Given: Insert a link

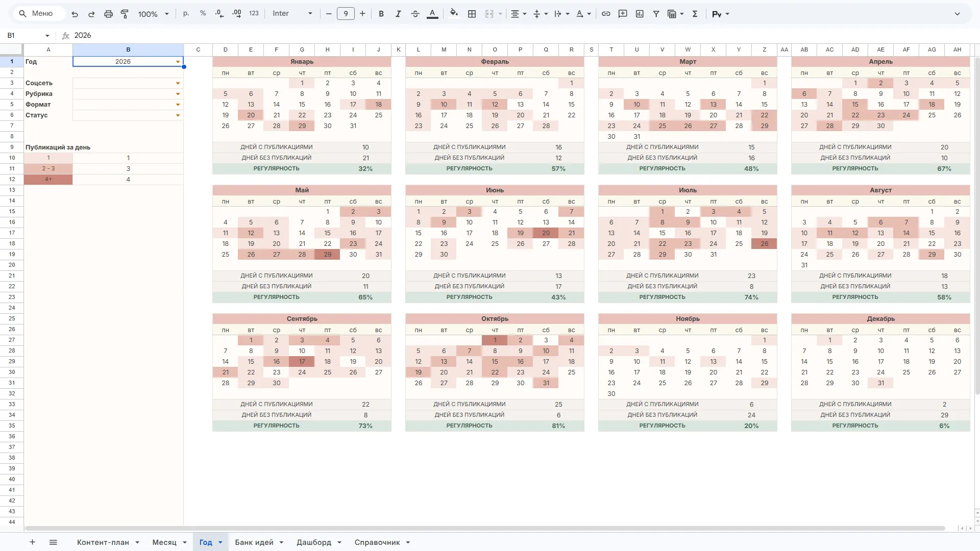Looking at the screenshot, I should coord(606,14).
